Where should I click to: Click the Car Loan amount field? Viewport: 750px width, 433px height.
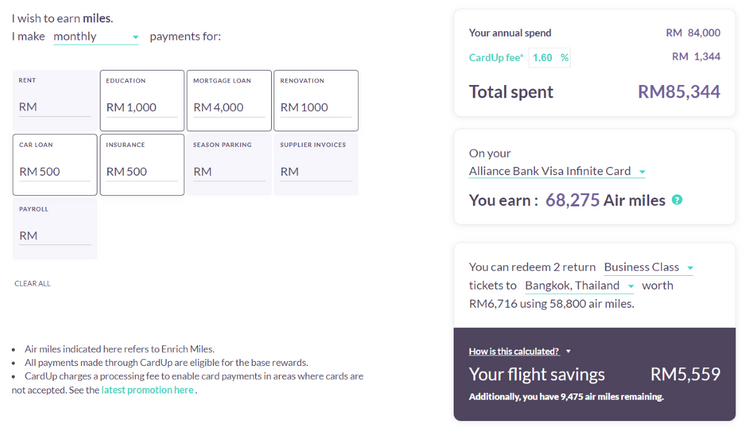(55, 172)
